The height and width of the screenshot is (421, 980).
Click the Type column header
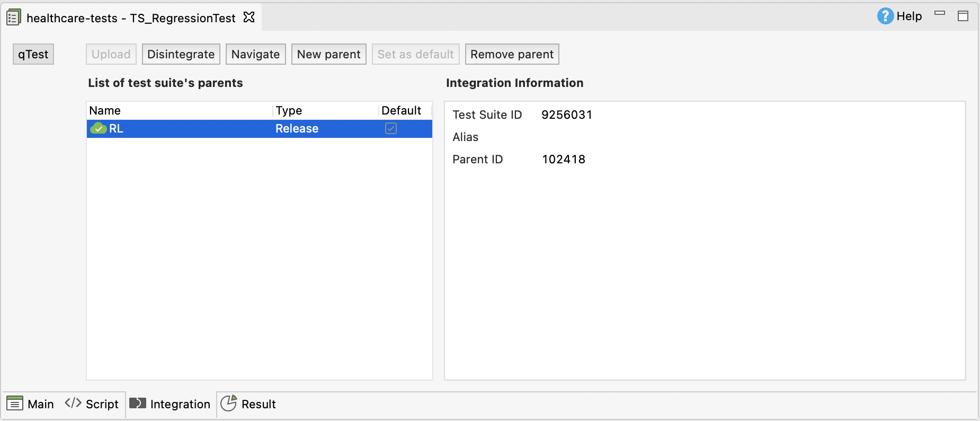pos(289,111)
